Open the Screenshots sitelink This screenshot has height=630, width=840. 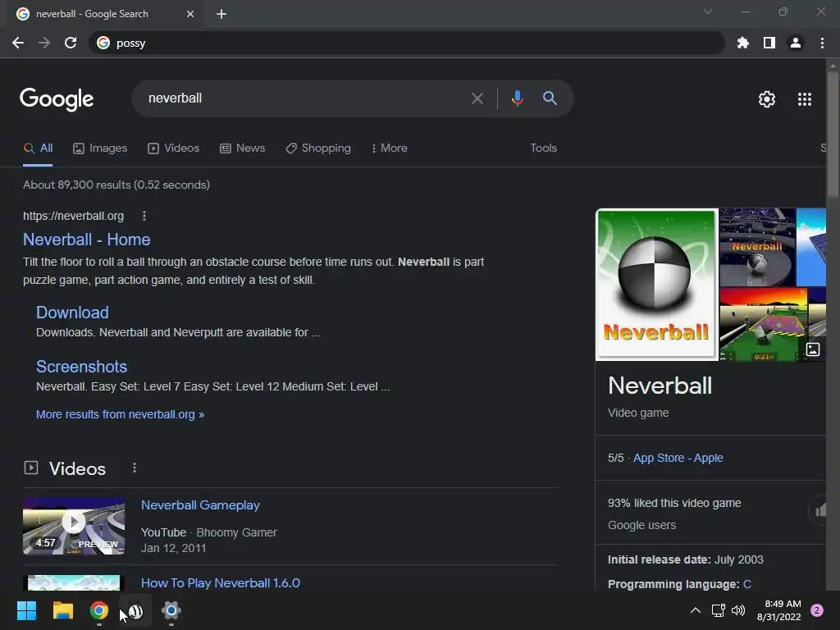point(81,367)
